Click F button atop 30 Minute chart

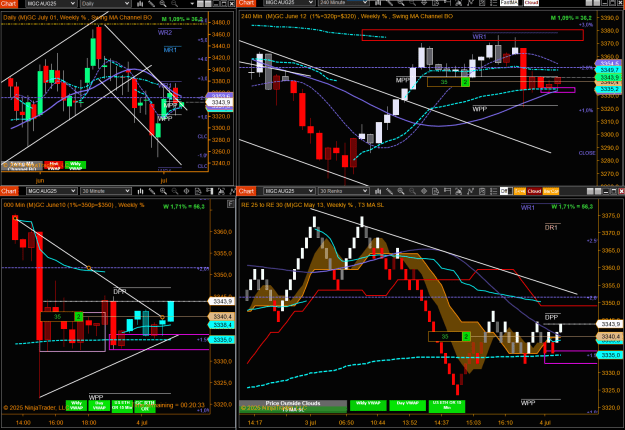tap(230, 204)
